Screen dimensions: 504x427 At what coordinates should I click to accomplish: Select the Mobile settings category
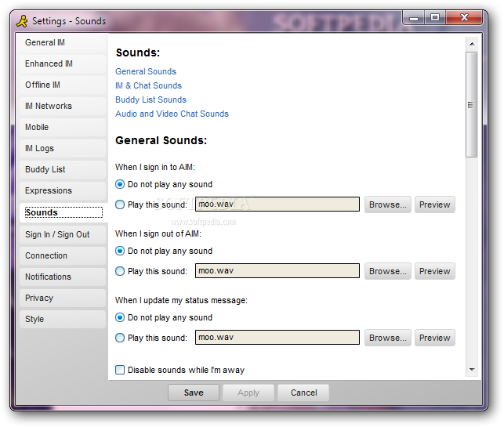tap(63, 128)
